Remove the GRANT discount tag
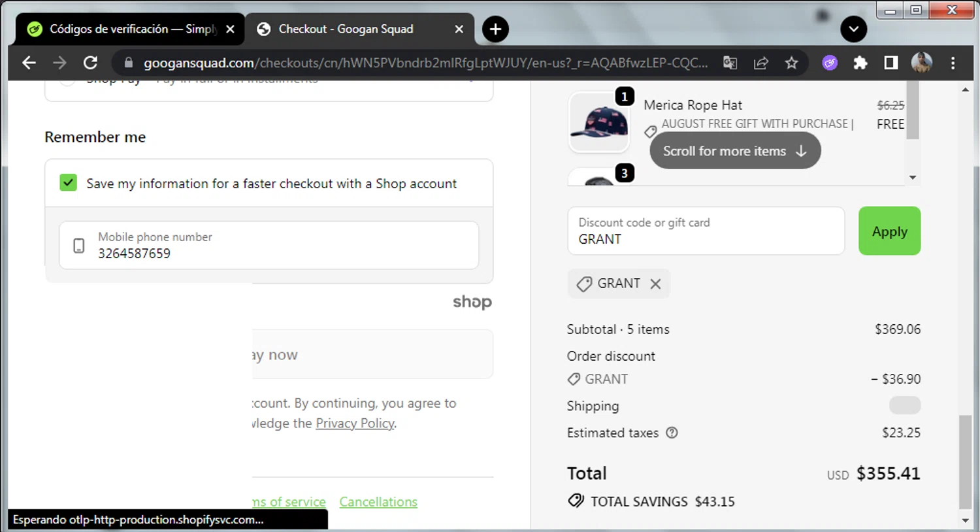The width and height of the screenshot is (980, 532). click(655, 284)
